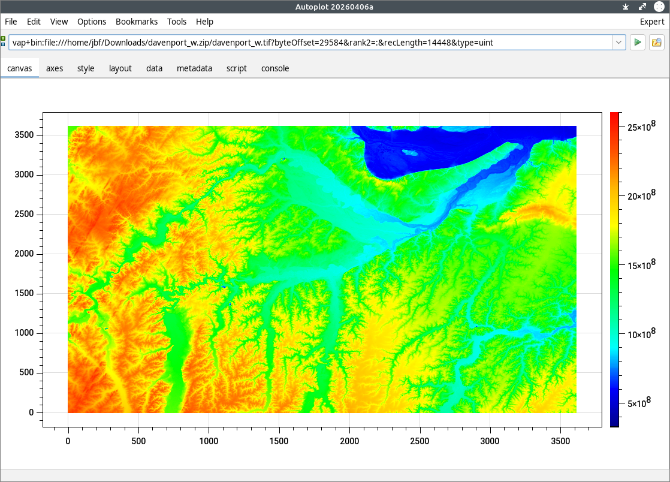The width and height of the screenshot is (670, 482).
Task: Open the Expert mode menu
Action: [x=650, y=21]
